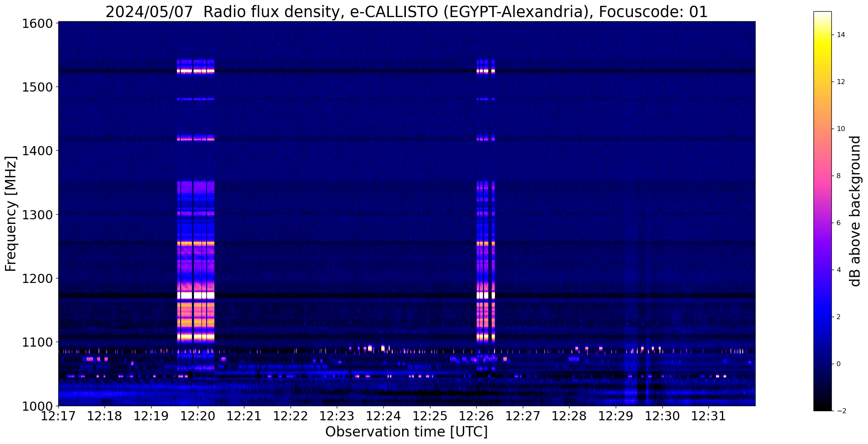
Task: Click the 12:30 time tick label
Action: tap(662, 416)
